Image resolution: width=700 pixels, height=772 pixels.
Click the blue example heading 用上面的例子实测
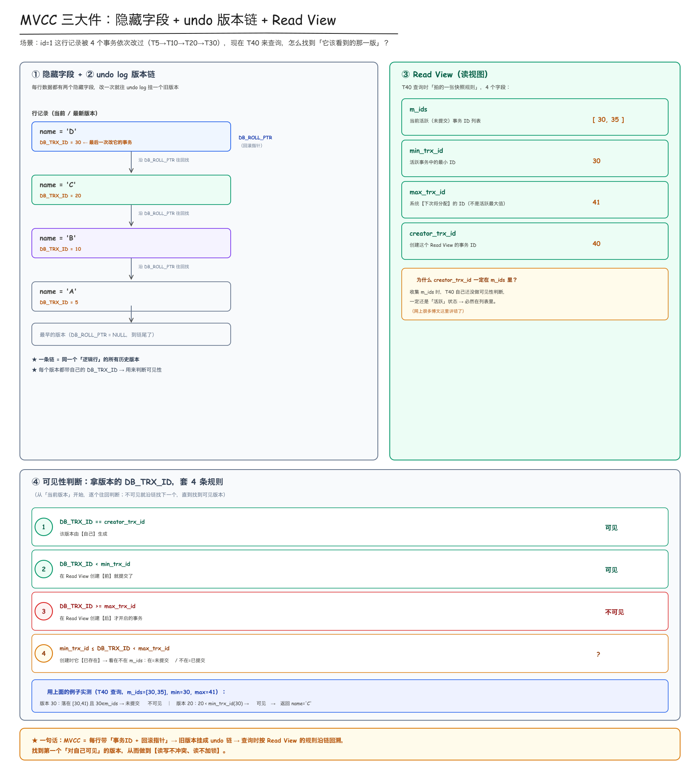(136, 692)
